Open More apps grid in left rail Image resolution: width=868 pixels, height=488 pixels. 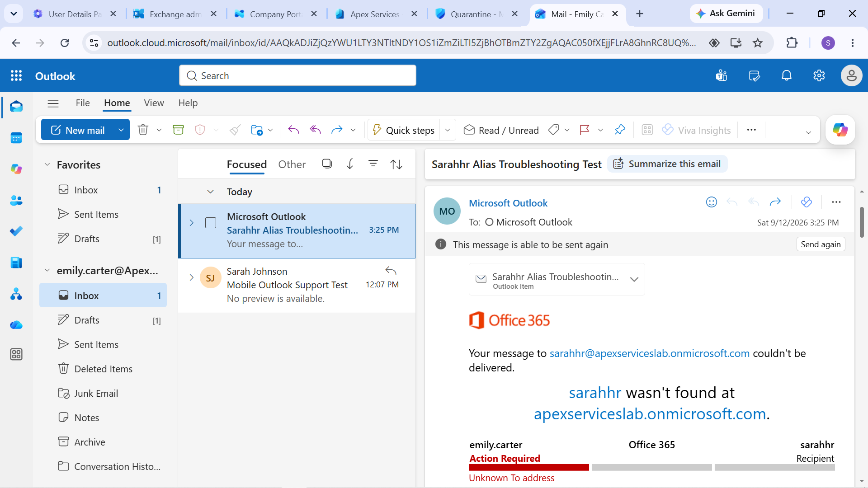(x=16, y=354)
